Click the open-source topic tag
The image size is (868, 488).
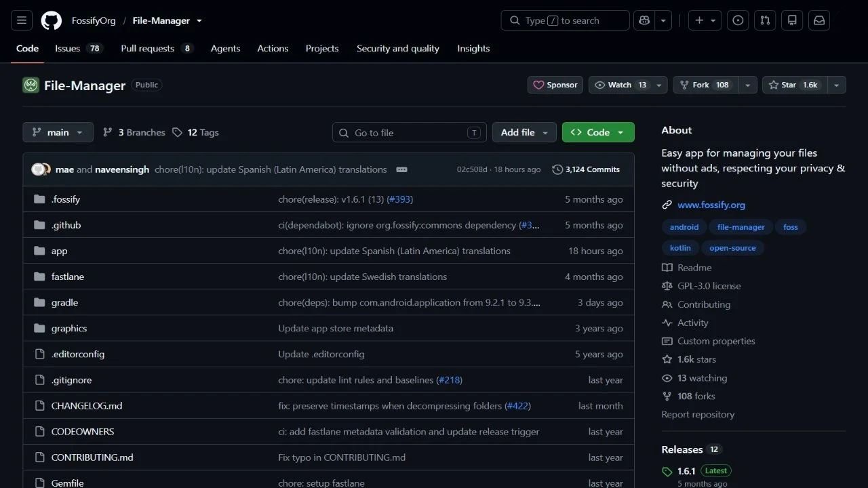click(x=732, y=248)
